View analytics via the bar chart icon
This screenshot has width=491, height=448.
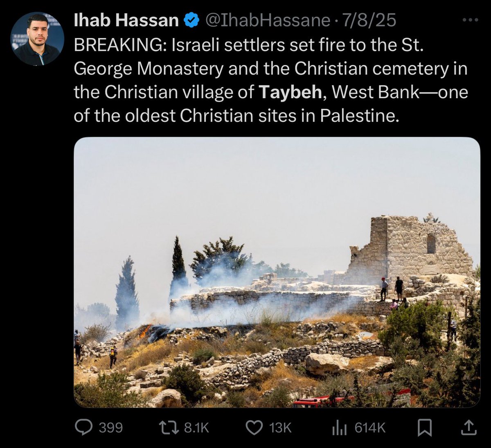339,428
